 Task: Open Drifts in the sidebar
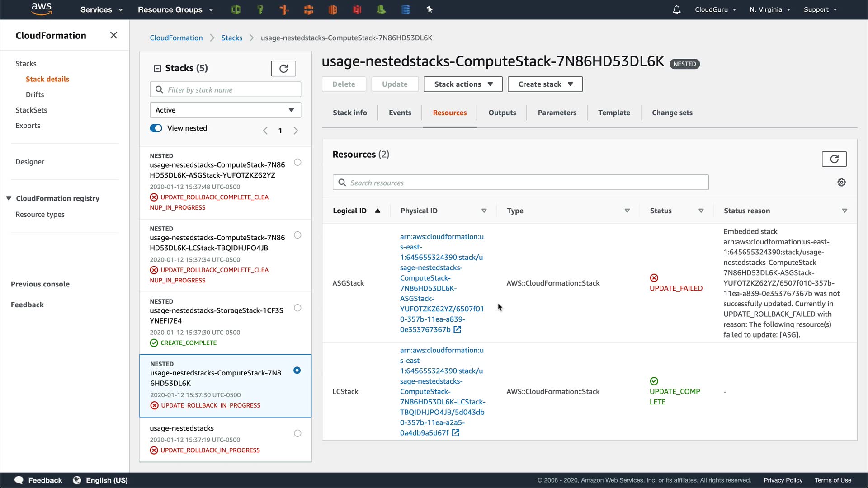pyautogui.click(x=35, y=94)
